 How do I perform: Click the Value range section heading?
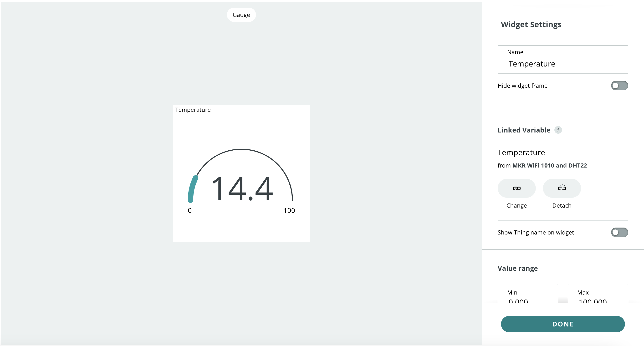[517, 268]
